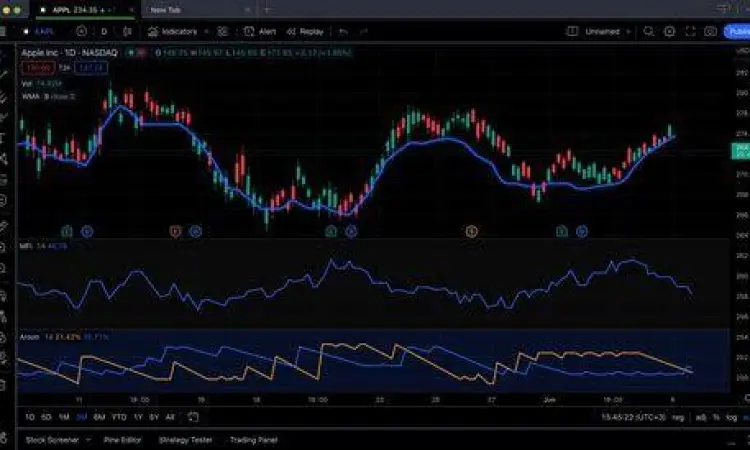Open chart settings gear icon
Screen dimensions: 750x450
pos(670,32)
